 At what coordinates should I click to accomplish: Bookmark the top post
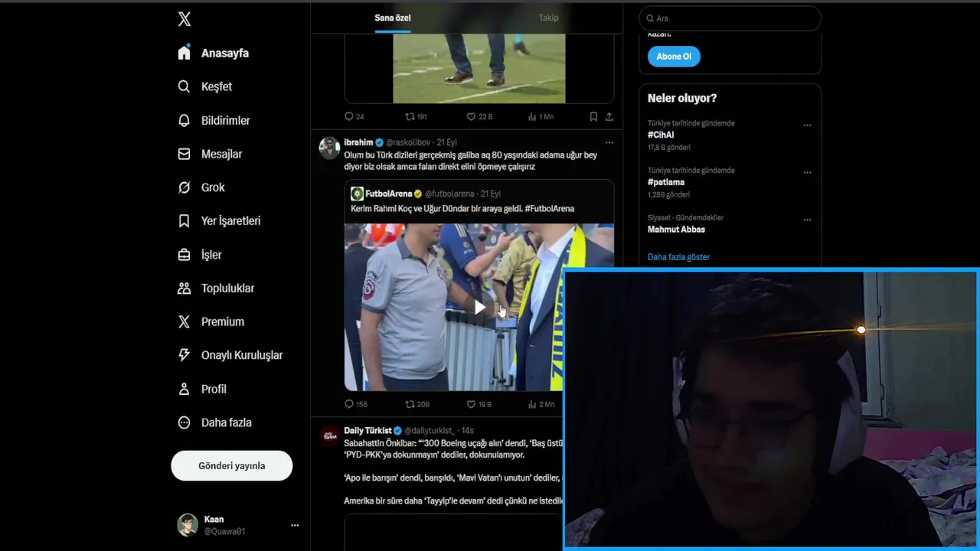click(x=593, y=117)
